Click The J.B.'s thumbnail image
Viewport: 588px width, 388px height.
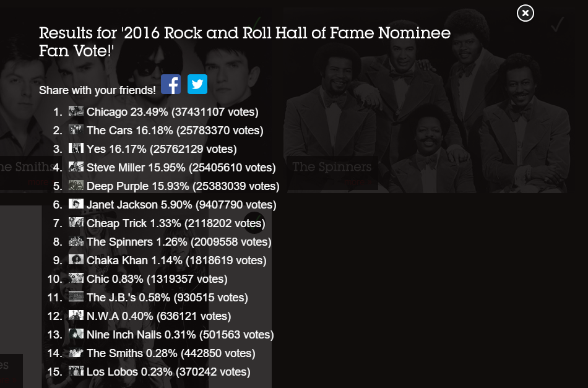pos(76,297)
